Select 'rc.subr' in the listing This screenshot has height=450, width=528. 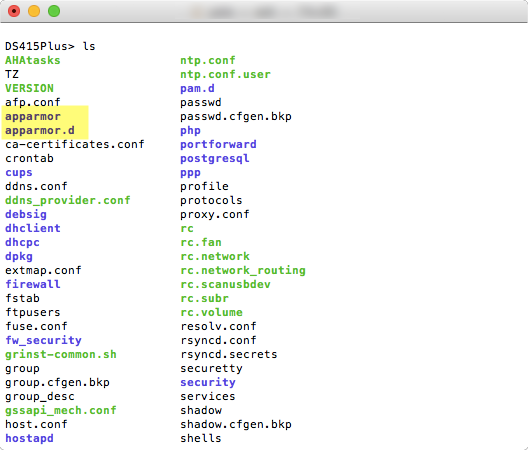coord(204,298)
